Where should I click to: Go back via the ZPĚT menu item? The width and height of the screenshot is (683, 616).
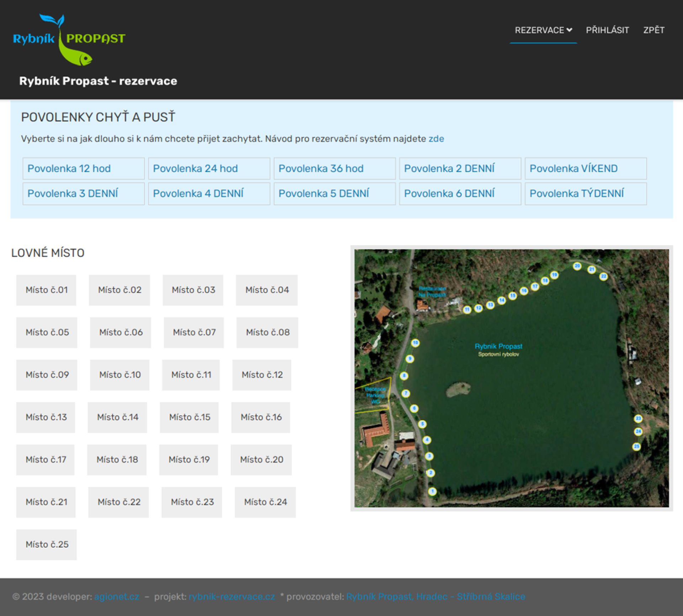pyautogui.click(x=653, y=30)
